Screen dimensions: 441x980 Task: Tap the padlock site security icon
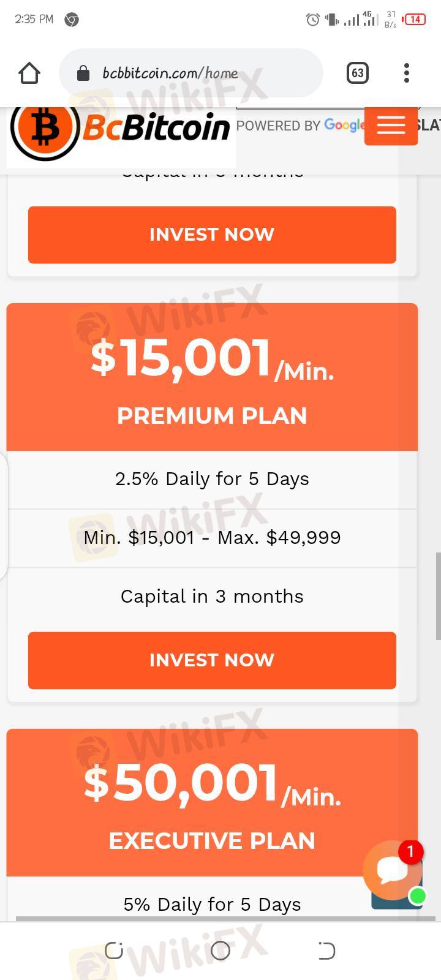[83, 74]
